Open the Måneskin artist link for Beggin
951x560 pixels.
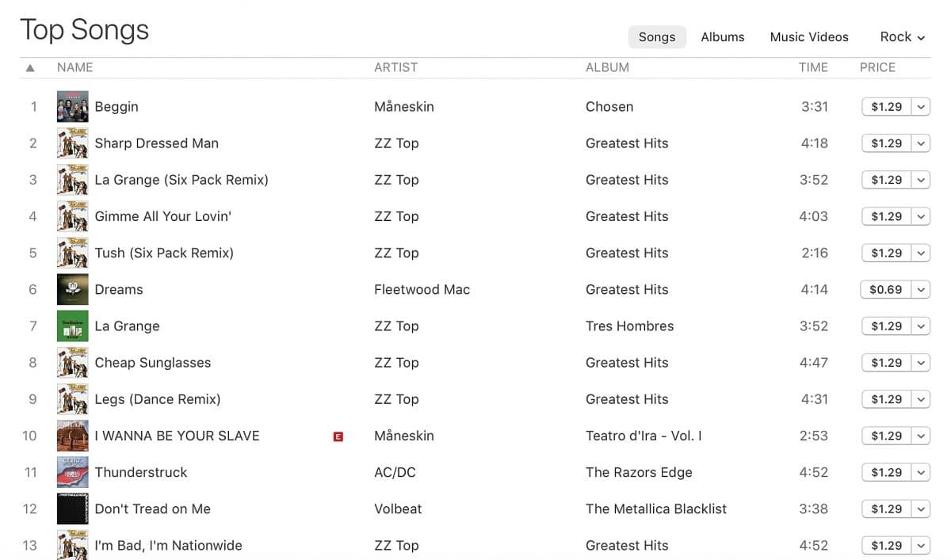tap(404, 107)
